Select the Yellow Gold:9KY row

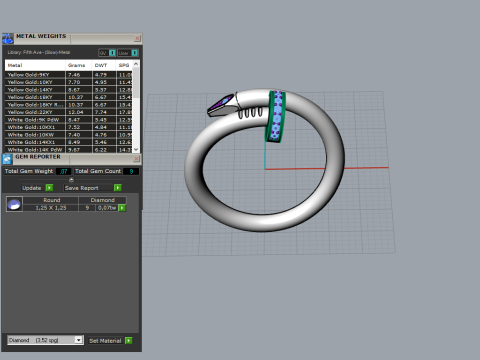point(69,75)
